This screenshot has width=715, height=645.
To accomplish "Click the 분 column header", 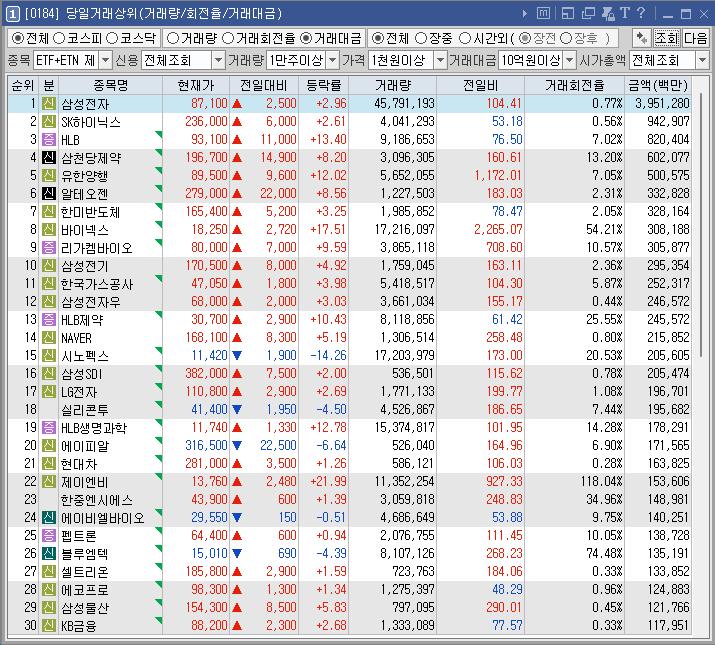I will tap(49, 85).
